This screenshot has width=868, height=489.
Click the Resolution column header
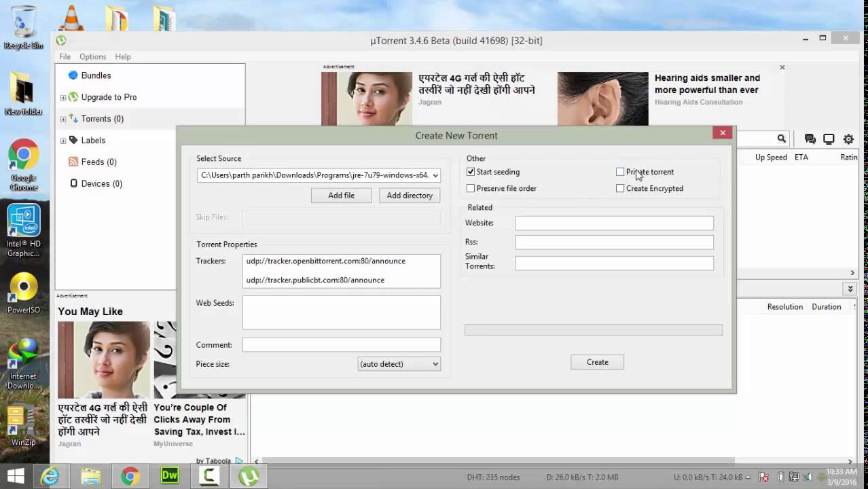coord(785,307)
